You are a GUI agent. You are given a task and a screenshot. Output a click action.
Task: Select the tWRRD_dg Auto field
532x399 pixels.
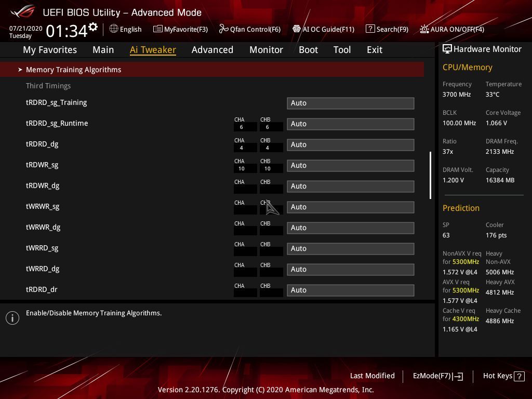coord(351,270)
